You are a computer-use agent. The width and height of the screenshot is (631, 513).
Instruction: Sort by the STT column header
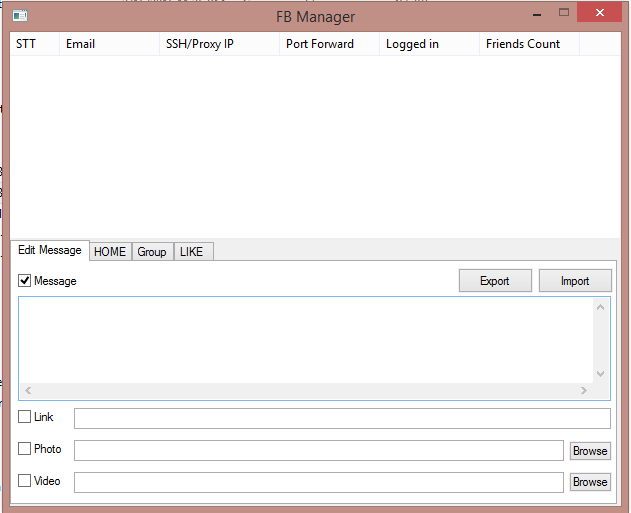(35, 43)
